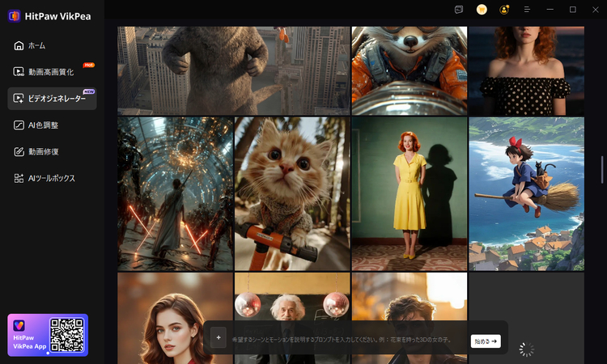Select the sci-fi lightsaber dome thumbnail
Screen dimensions: 607x364
pos(176,194)
